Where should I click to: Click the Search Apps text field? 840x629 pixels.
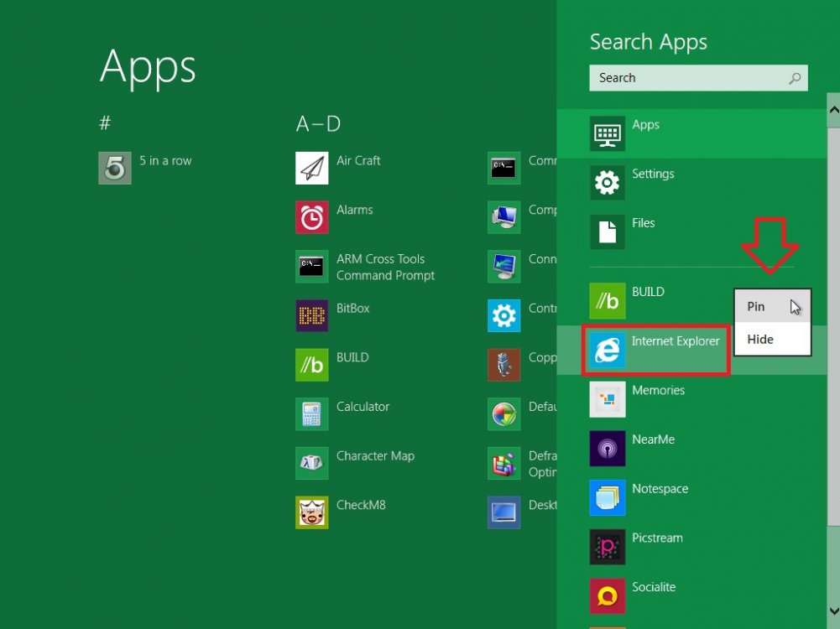click(687, 78)
